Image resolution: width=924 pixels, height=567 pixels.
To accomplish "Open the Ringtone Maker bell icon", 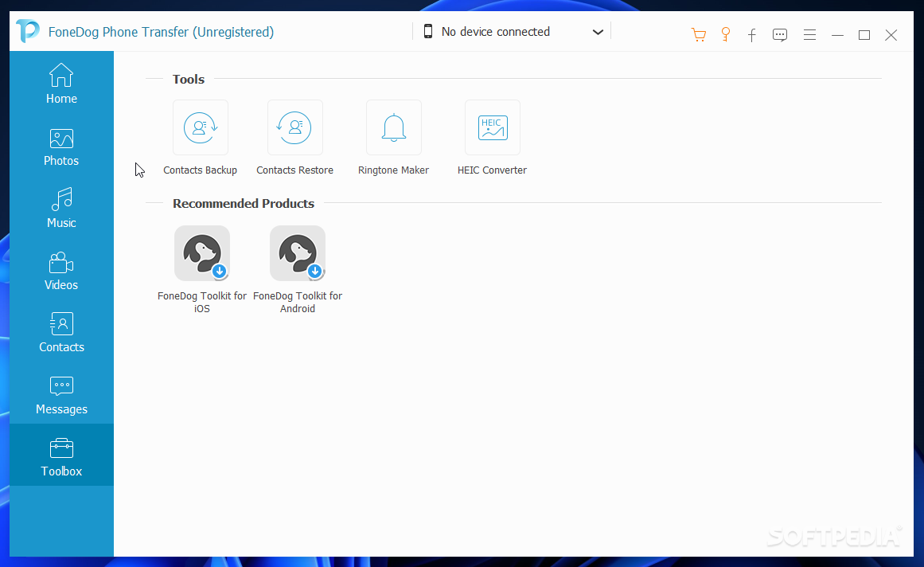I will [394, 127].
